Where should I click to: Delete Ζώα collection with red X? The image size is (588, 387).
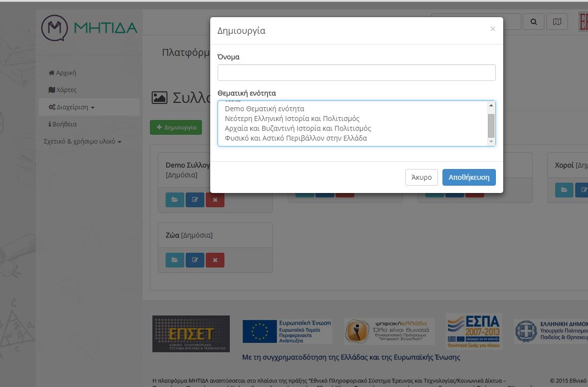[215, 260]
